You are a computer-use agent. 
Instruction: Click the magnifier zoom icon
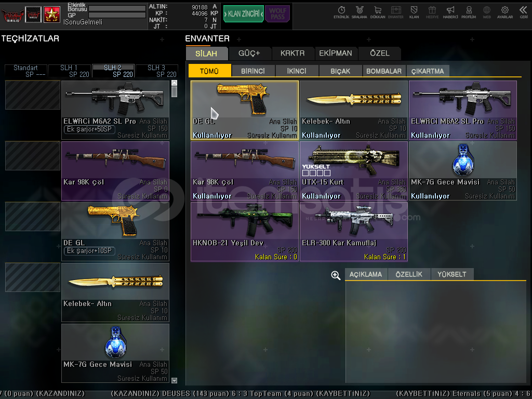click(x=336, y=275)
